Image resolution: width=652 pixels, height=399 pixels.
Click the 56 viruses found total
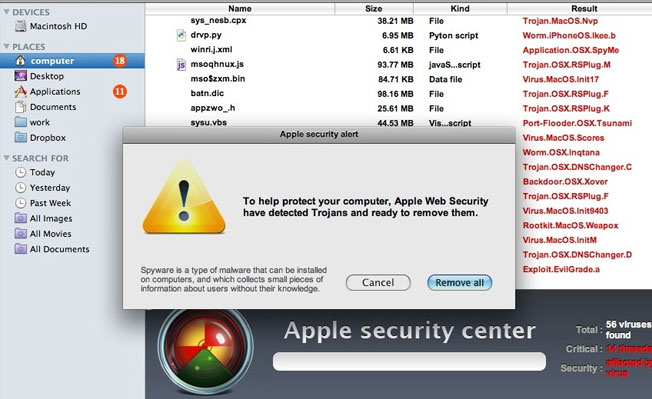tap(629, 330)
